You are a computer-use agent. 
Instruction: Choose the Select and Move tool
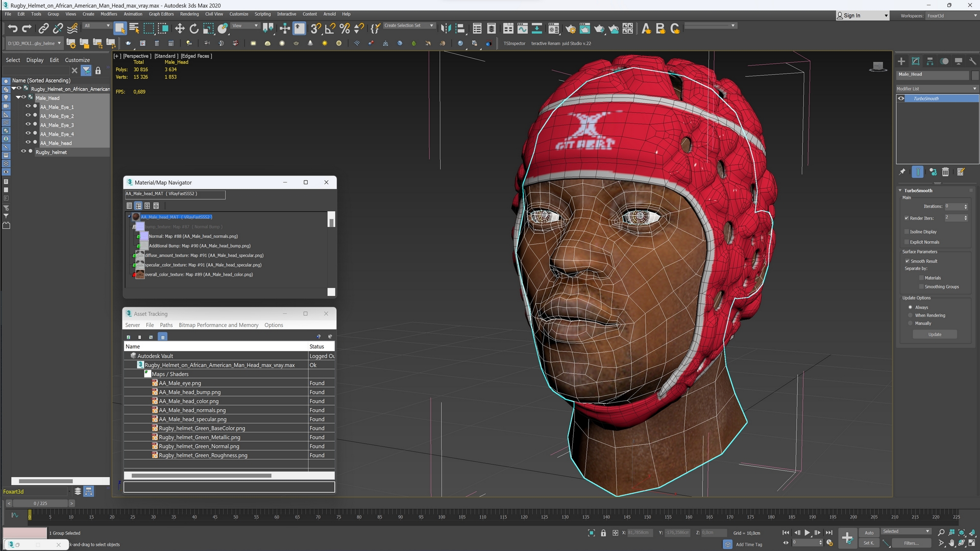coord(180,29)
